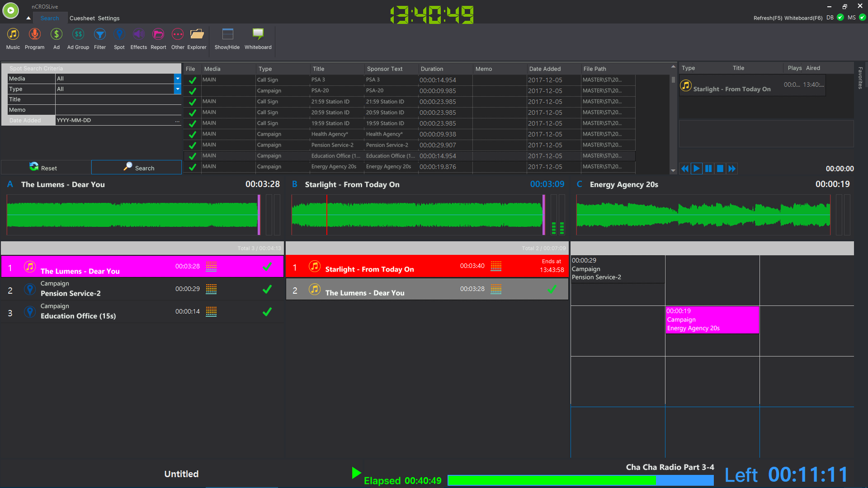The image size is (868, 488).
Task: Toggle checkmark on Education Office (15s) row
Action: pos(267,312)
